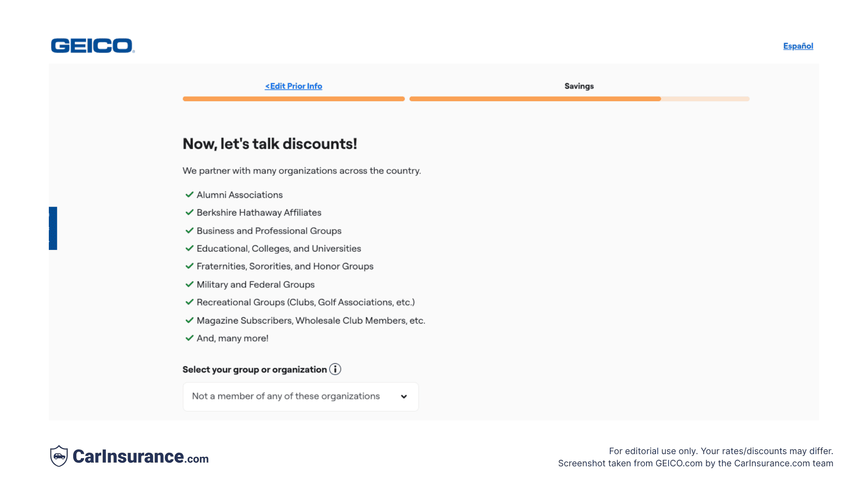Toggle the check beside Educational, Colleges, and Universities
The height and width of the screenshot is (488, 868).
189,249
